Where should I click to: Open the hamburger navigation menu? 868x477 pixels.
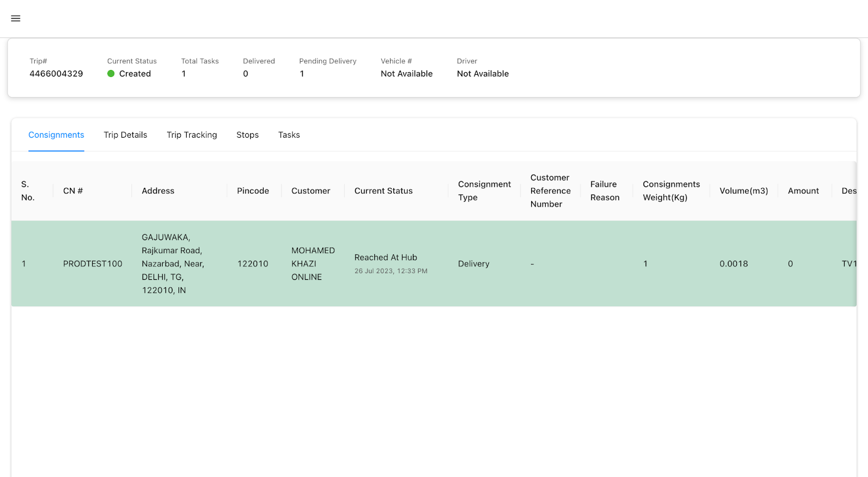pos(16,18)
